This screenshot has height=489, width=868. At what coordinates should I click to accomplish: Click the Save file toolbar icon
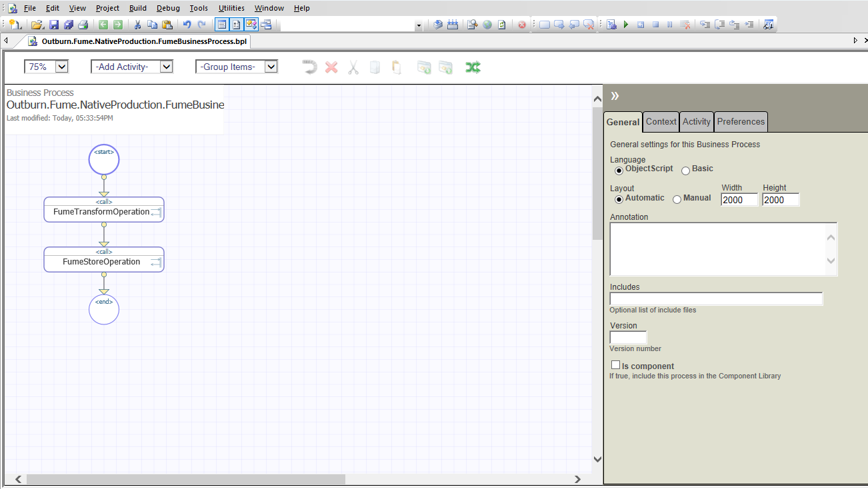(x=53, y=25)
